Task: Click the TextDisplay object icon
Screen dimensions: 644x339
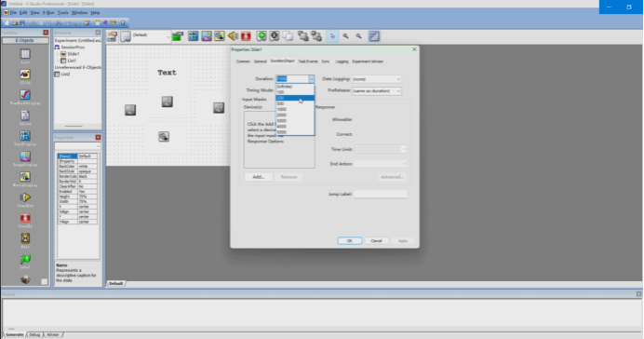Action: pyautogui.click(x=25, y=136)
